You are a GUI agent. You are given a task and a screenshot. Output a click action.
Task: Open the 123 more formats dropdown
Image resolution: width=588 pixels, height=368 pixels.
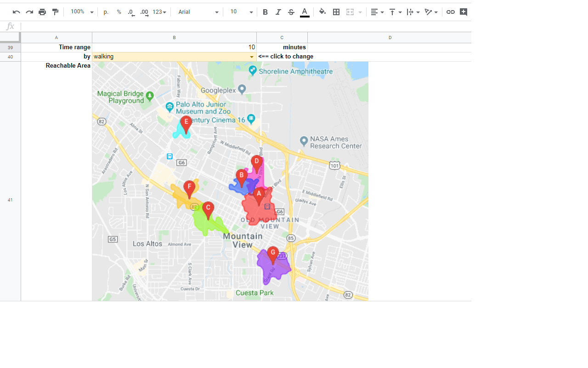pos(159,12)
